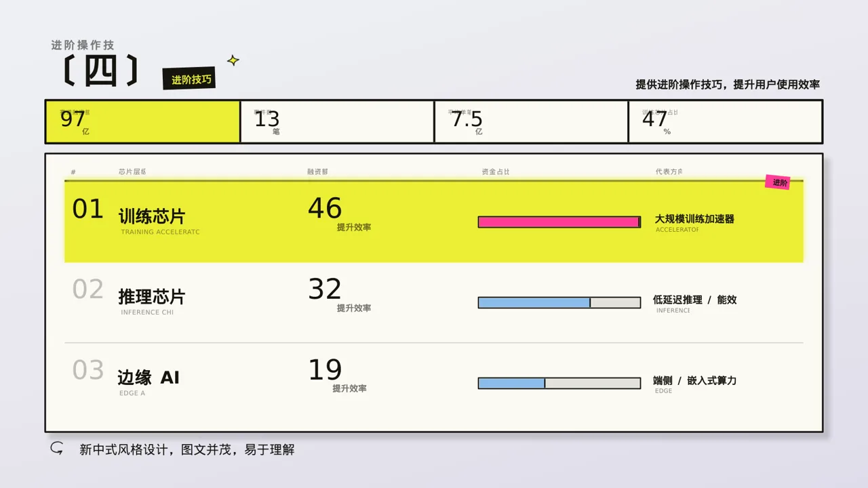Click 提升效率 label under 32
This screenshot has width=868, height=488.
coord(354,308)
